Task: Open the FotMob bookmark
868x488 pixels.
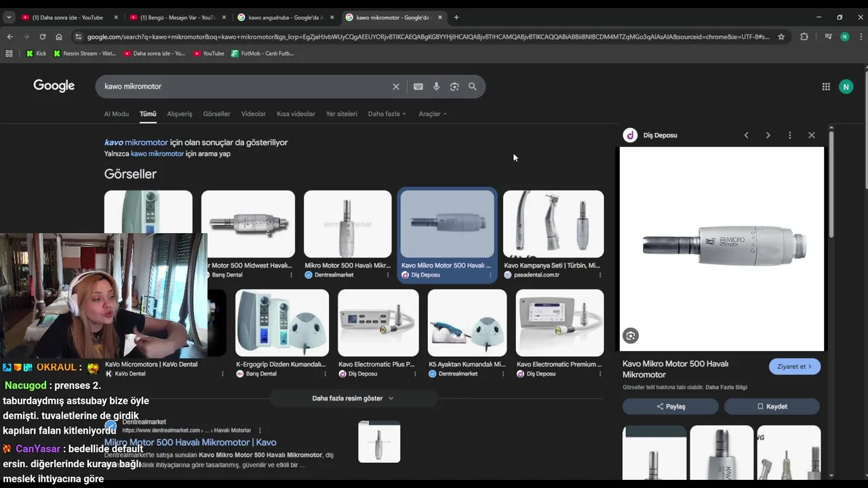Action: click(x=262, y=53)
